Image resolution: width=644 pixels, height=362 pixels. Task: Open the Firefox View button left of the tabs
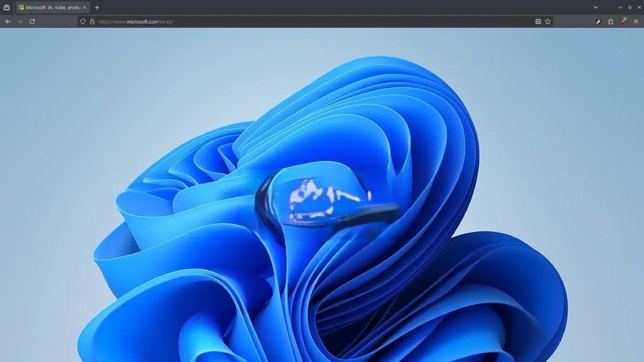(6, 8)
